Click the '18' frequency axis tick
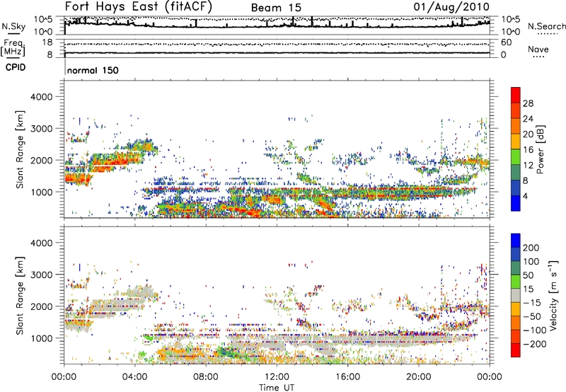Image resolution: width=566 pixels, height=392 pixels. [47, 42]
